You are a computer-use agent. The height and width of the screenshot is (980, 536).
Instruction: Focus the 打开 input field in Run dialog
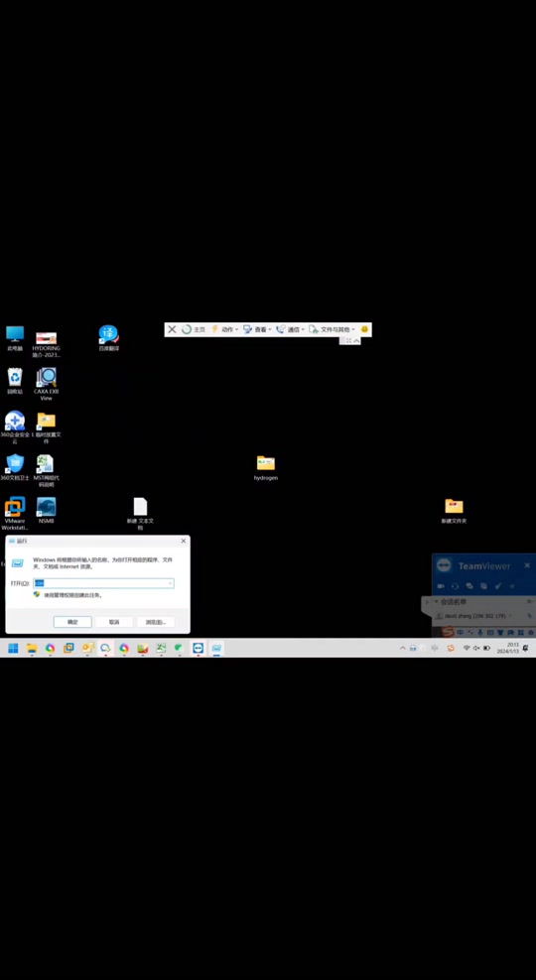point(103,583)
